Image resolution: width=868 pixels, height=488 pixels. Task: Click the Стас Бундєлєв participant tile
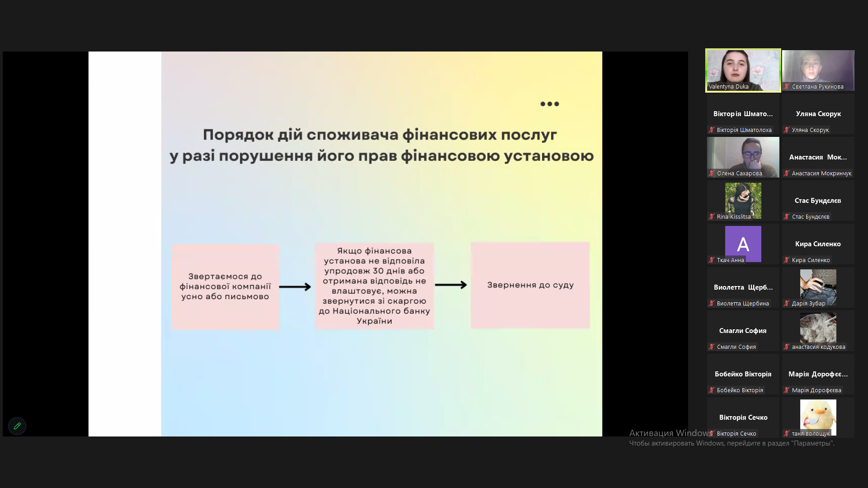[818, 201]
